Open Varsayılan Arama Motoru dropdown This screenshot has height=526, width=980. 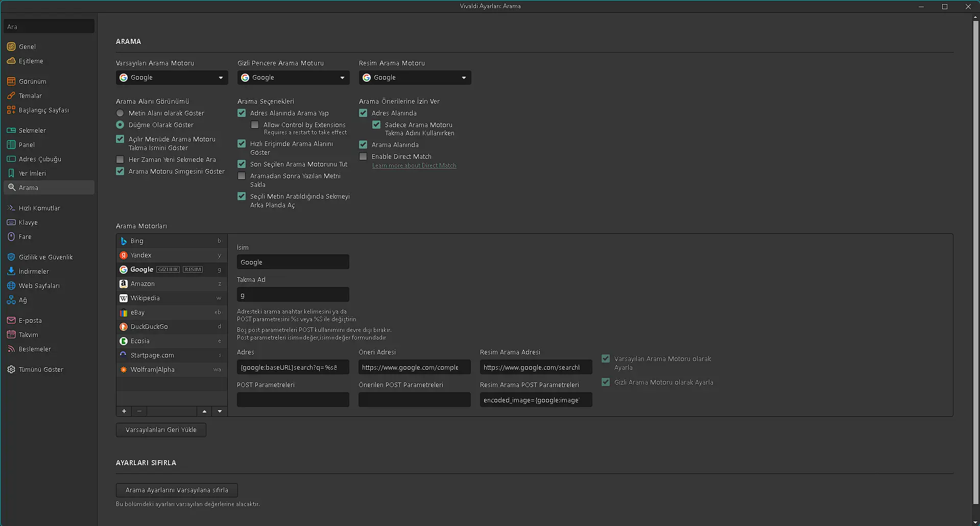point(172,78)
